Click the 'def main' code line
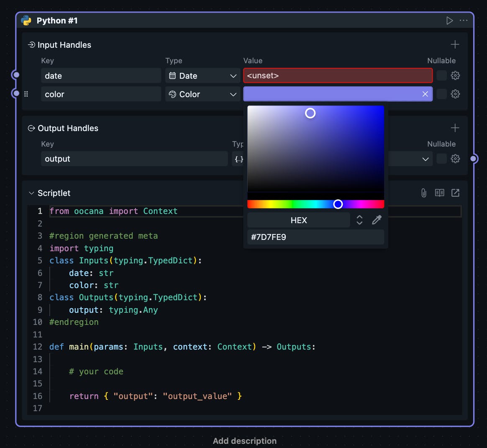 point(182,347)
